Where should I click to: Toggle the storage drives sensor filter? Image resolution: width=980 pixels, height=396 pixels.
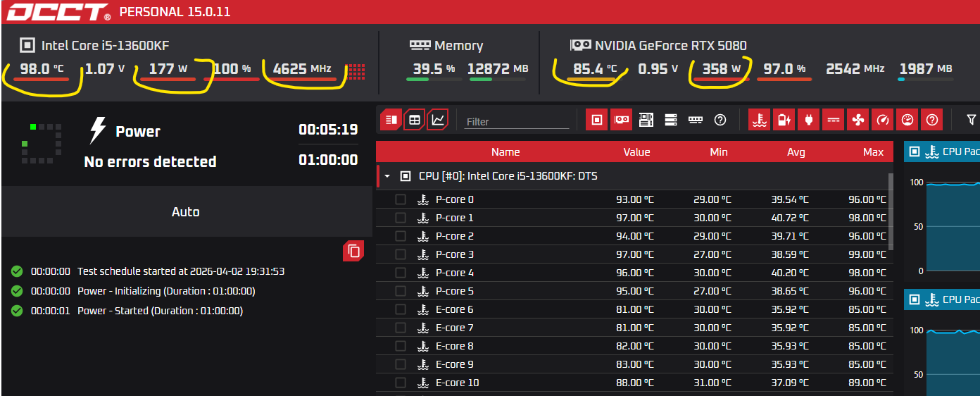[x=670, y=120]
